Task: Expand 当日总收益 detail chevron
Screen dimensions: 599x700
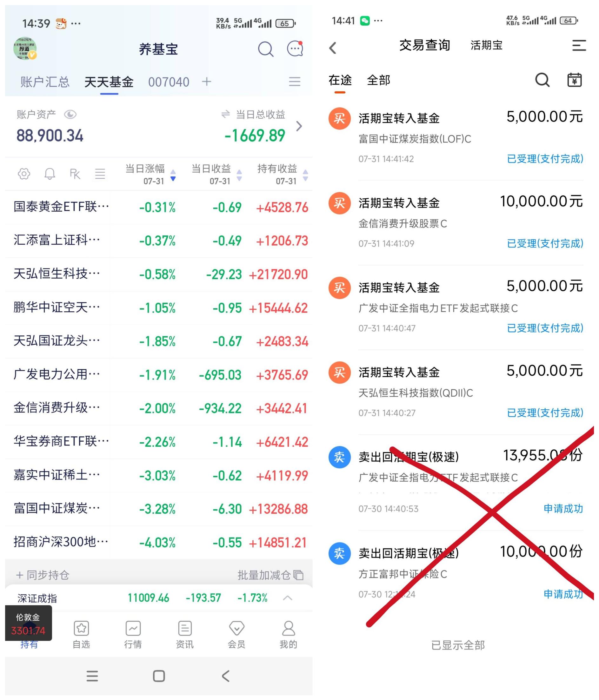Action: (299, 126)
